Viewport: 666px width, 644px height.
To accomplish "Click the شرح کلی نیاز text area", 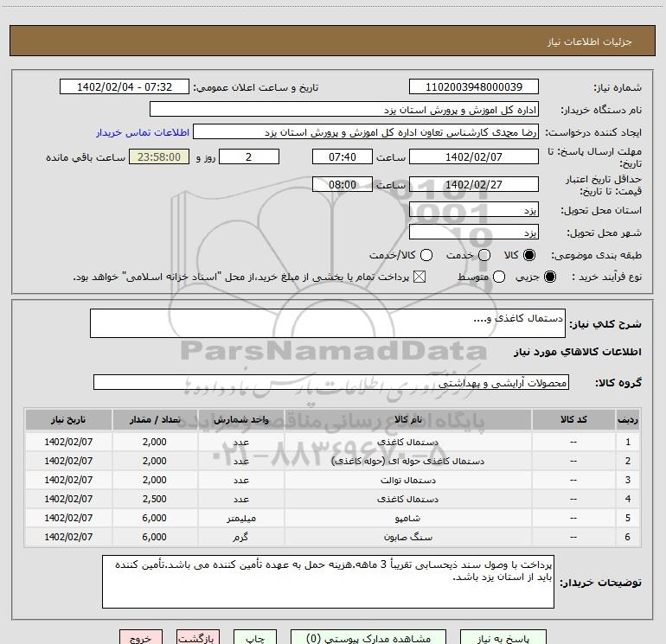I will pyautogui.click(x=328, y=323).
